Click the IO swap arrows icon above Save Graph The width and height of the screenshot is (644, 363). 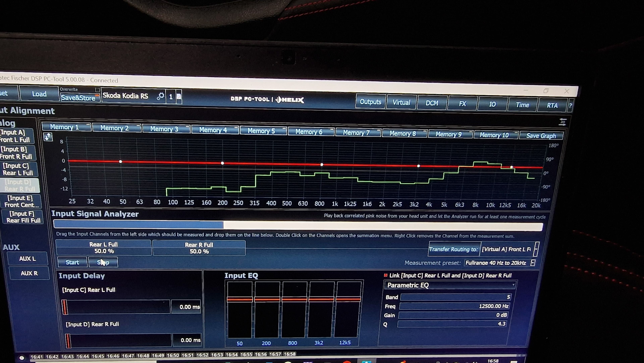562,122
